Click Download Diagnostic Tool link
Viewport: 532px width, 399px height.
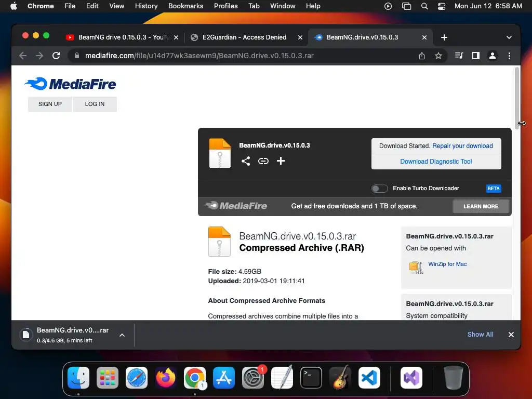pos(436,162)
